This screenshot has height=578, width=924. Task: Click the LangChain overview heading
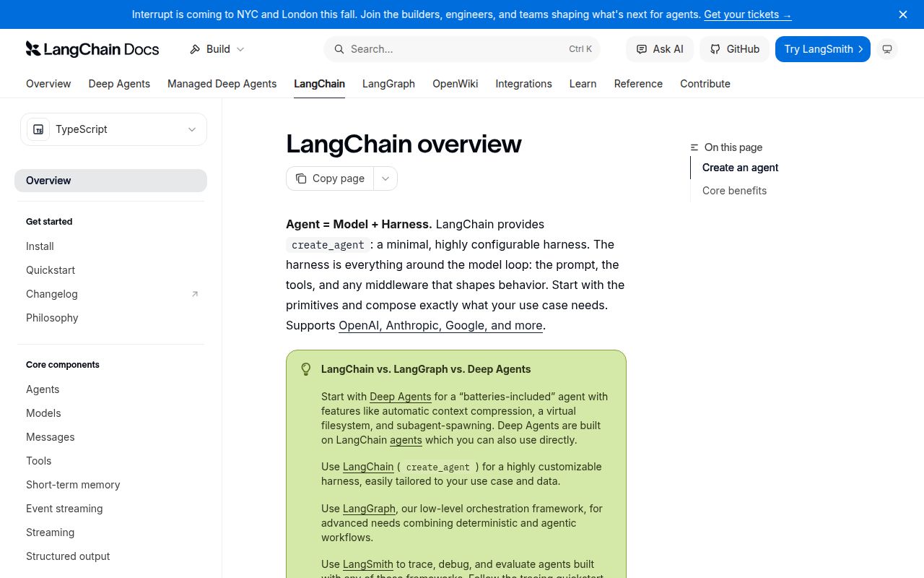(x=404, y=144)
